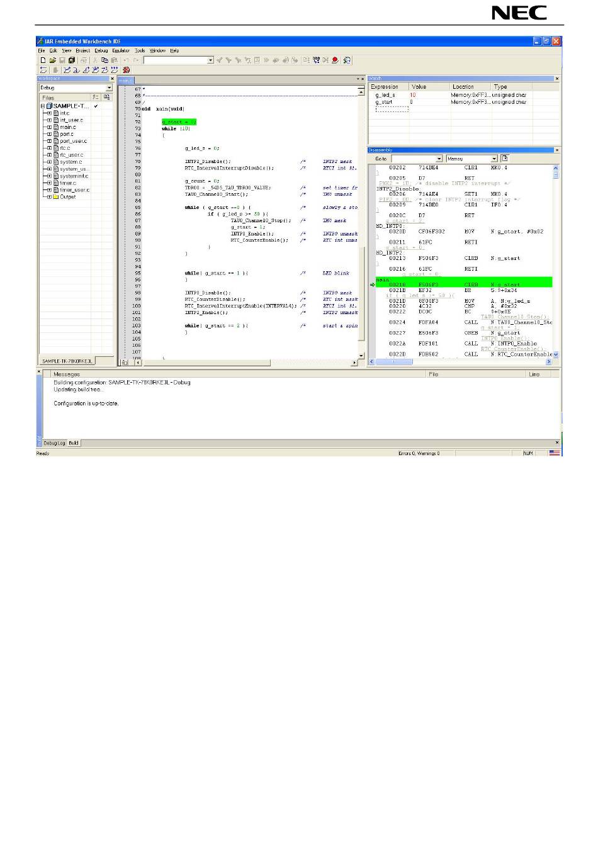Open the Emulator menu
Image resolution: width=598 pixels, height=868 pixels.
pos(121,51)
